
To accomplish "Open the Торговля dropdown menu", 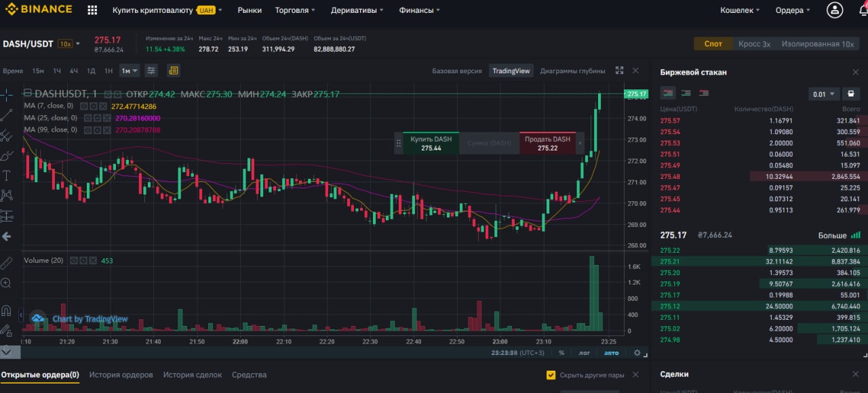I will (x=295, y=10).
